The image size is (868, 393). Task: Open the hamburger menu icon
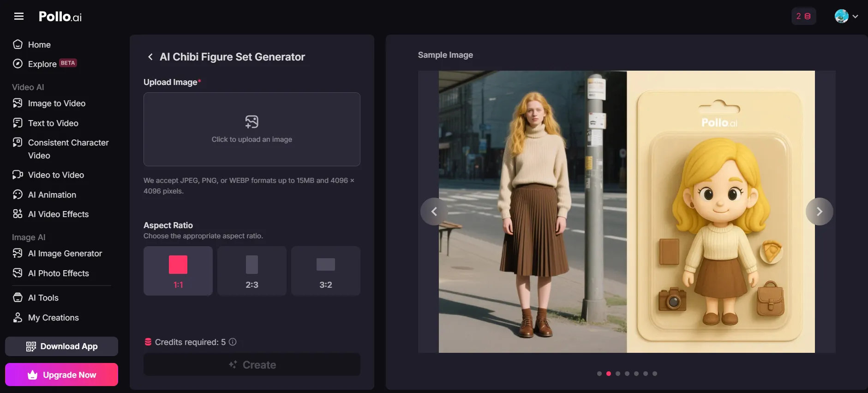[x=19, y=16]
